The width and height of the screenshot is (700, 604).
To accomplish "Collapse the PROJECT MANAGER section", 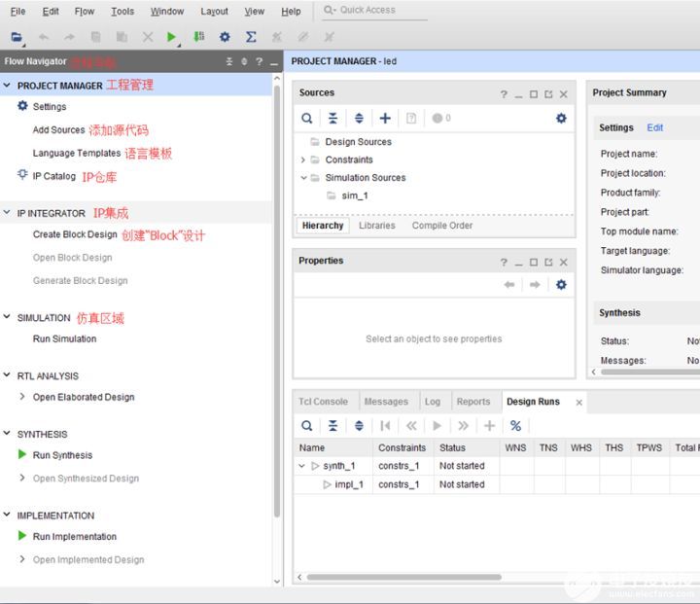I will tap(7, 86).
